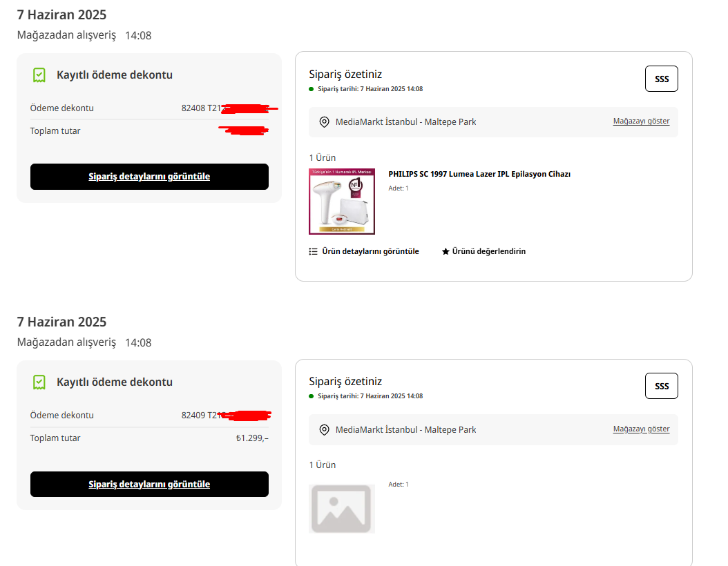Click location pin icon in first order summary
The image size is (728, 566).
(x=324, y=122)
